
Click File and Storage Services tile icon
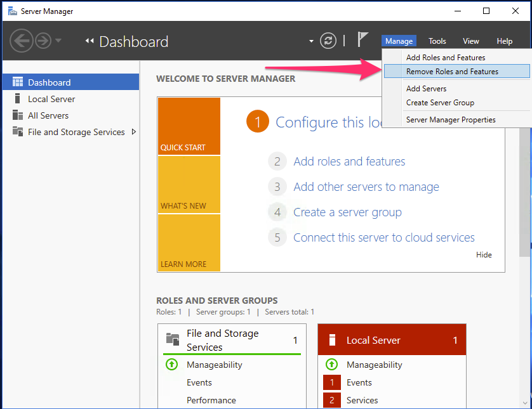click(173, 339)
